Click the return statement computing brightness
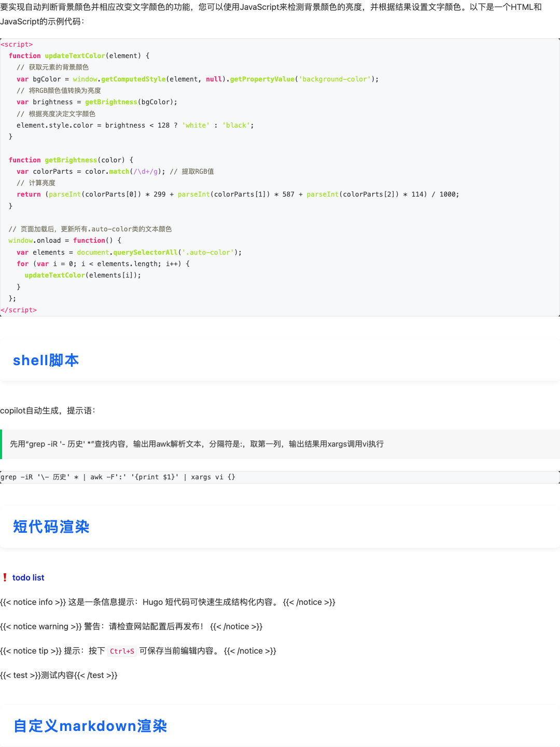Viewport: 560px width, 747px height. (237, 195)
